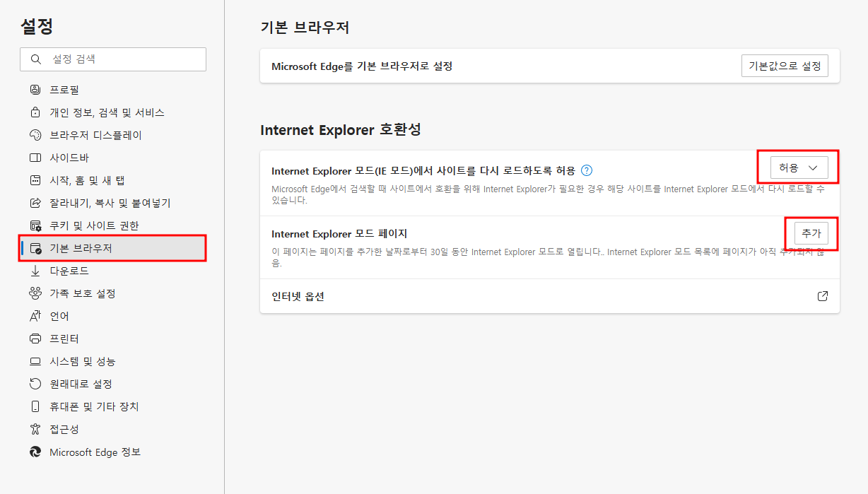Click the 설정 검색 input field

[113, 59]
